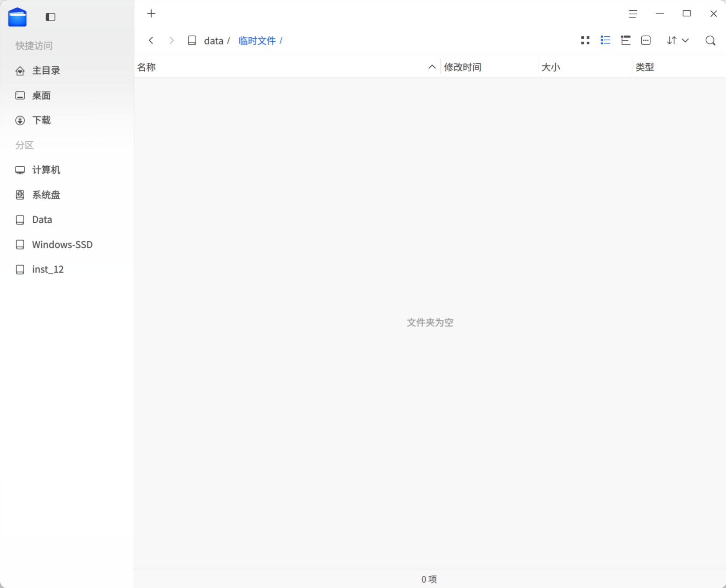
Task: Select 主目录 in the sidebar
Action: [x=45, y=70]
